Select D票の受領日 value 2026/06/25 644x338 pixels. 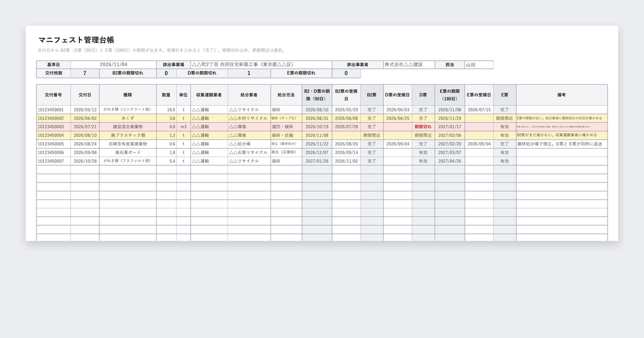point(398,119)
